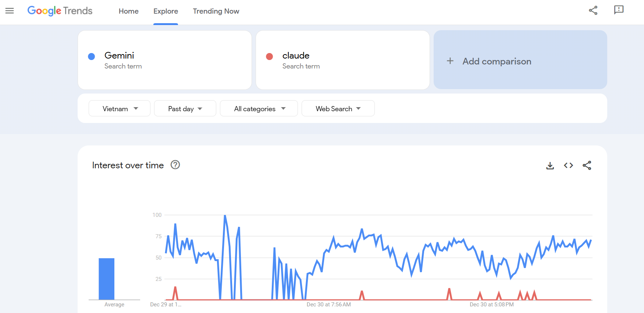Switch to the Explore tab
This screenshot has height=313, width=644.
pos(166,11)
